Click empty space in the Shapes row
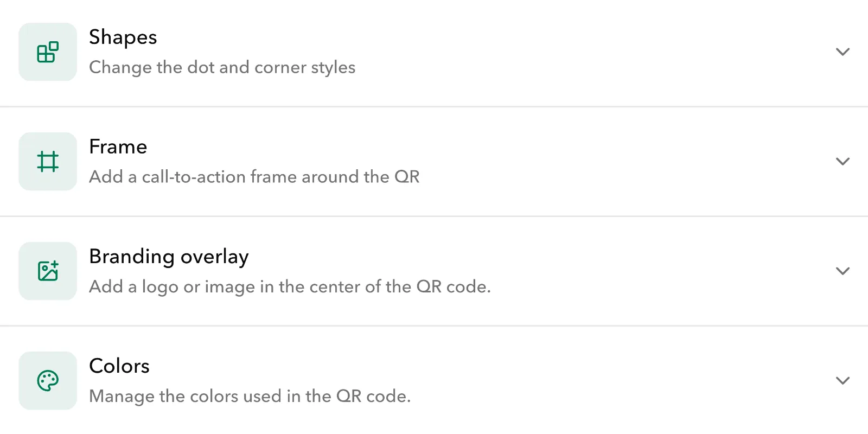 tap(597, 52)
